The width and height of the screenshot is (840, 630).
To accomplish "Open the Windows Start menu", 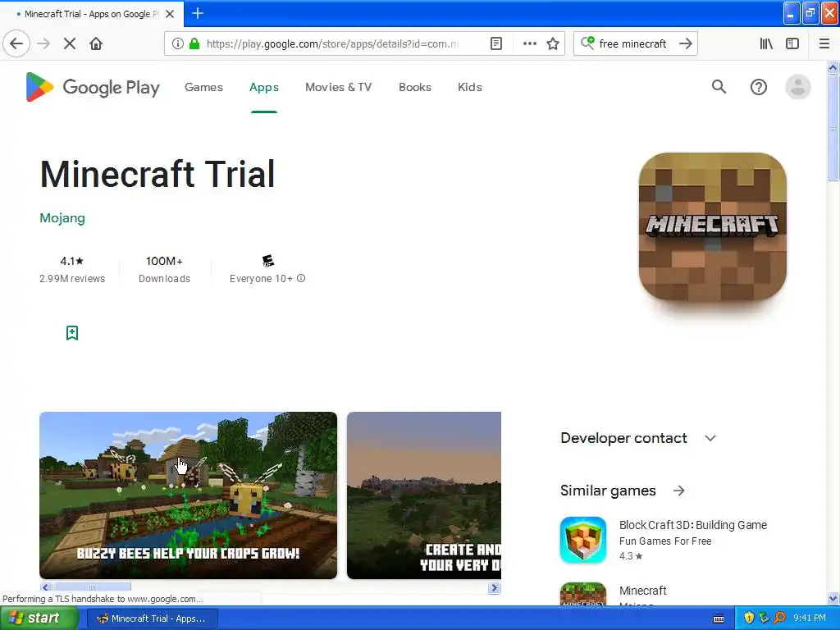I will pyautogui.click(x=39, y=619).
